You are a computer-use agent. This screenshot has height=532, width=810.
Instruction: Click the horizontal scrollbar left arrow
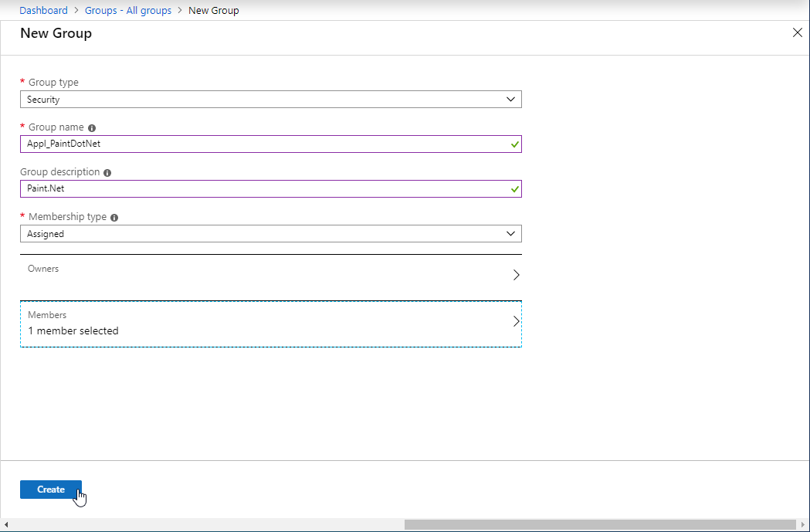tap(7, 525)
